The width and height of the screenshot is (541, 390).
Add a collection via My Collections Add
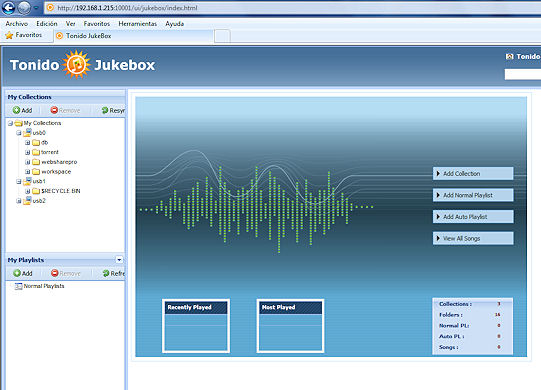(22, 110)
